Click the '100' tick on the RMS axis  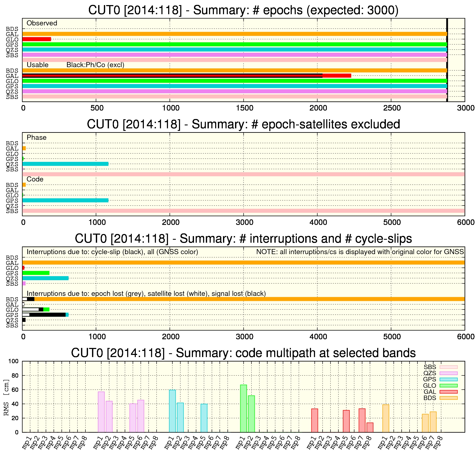(13, 361)
